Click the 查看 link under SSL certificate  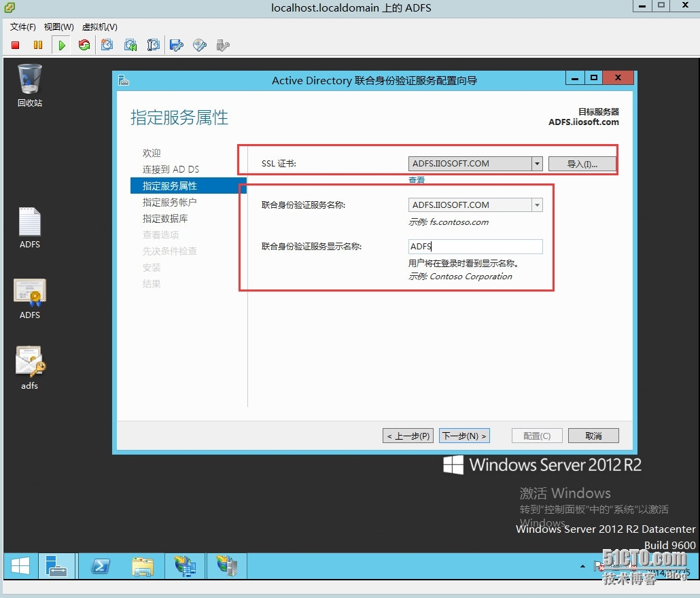417,180
